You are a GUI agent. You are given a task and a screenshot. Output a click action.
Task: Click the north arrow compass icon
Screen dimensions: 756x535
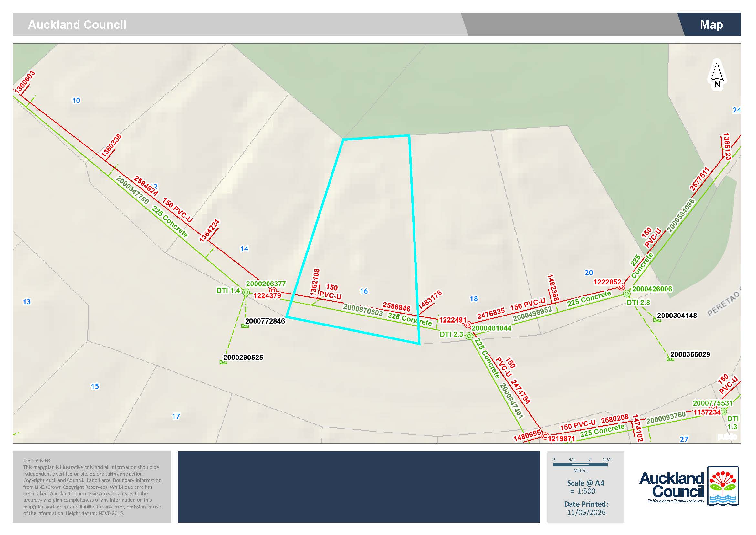717,74
